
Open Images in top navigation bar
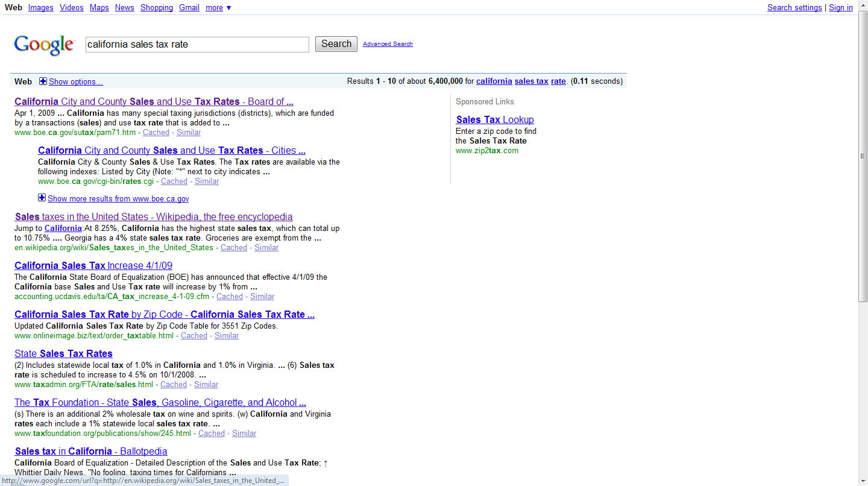point(41,8)
